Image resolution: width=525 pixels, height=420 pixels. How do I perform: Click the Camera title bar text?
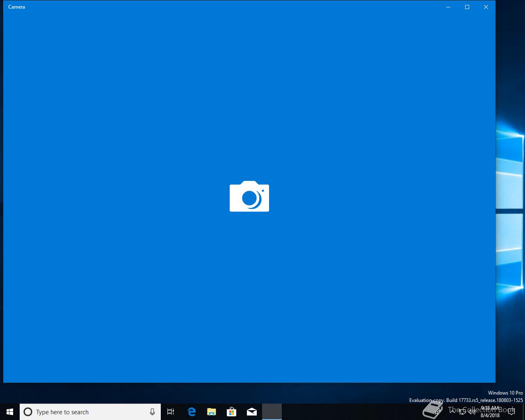pos(16,7)
